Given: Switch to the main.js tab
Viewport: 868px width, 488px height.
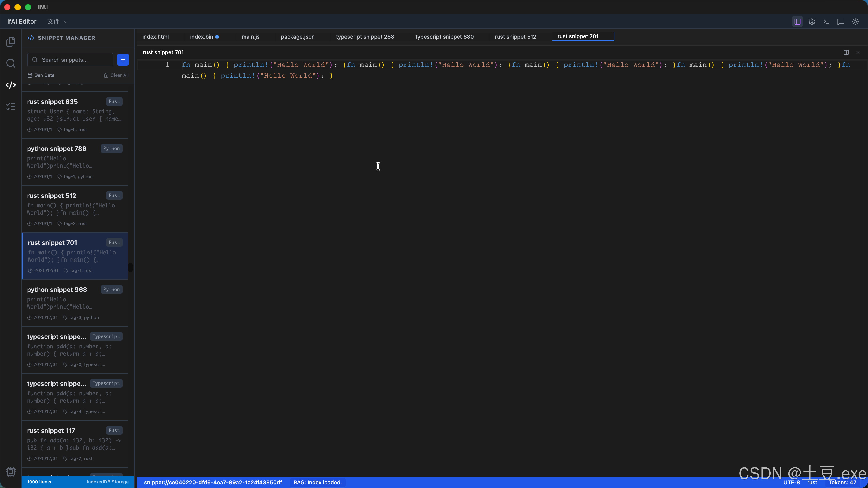Looking at the screenshot, I should pyautogui.click(x=250, y=37).
